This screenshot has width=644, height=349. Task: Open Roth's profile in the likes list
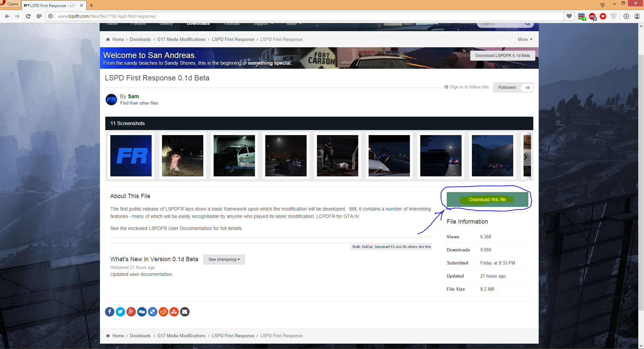pos(356,247)
